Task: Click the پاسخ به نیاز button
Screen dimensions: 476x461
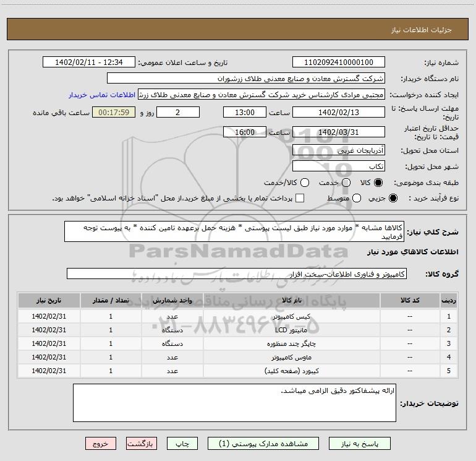Action: [359, 444]
